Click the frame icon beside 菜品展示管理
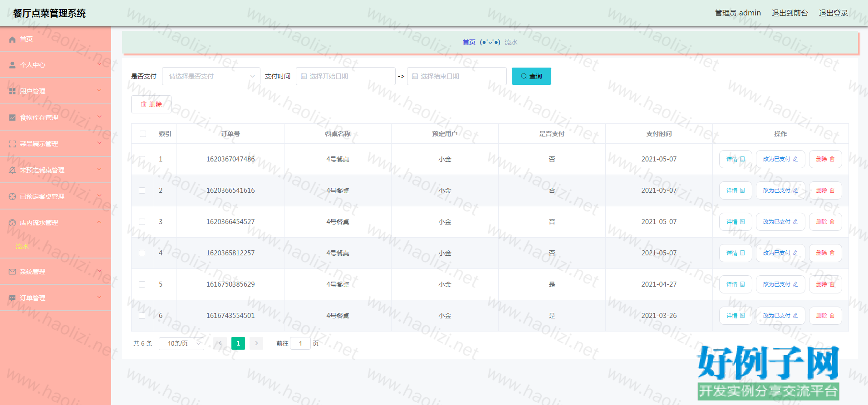The image size is (868, 405). tap(12, 144)
